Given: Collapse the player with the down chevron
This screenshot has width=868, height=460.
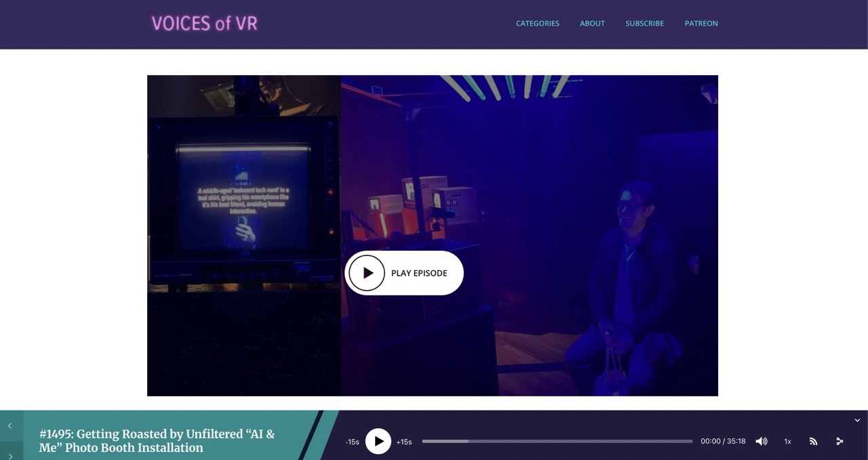Looking at the screenshot, I should [x=857, y=420].
